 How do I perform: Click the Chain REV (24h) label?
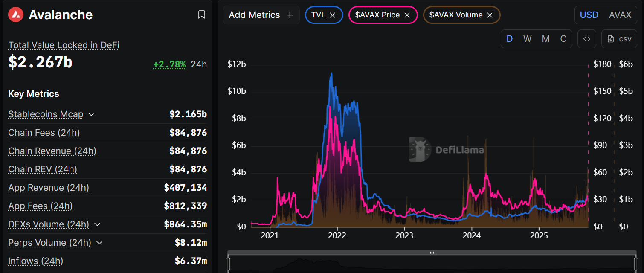(x=43, y=169)
